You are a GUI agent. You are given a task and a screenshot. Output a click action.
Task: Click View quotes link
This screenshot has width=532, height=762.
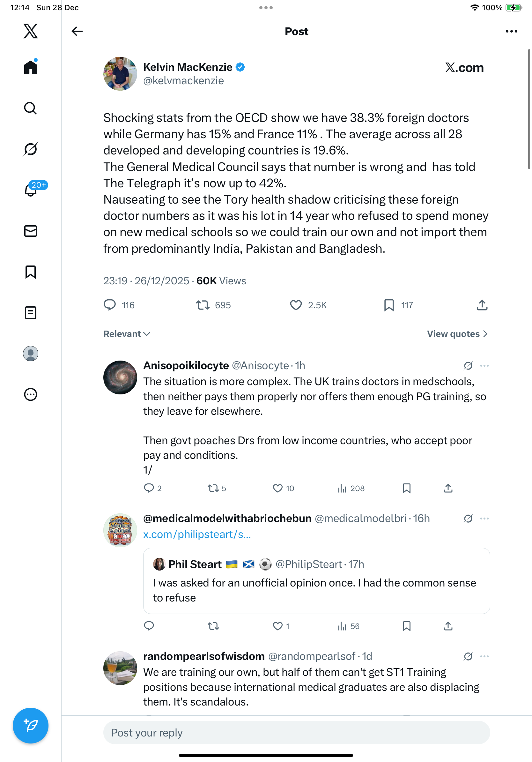coord(457,334)
